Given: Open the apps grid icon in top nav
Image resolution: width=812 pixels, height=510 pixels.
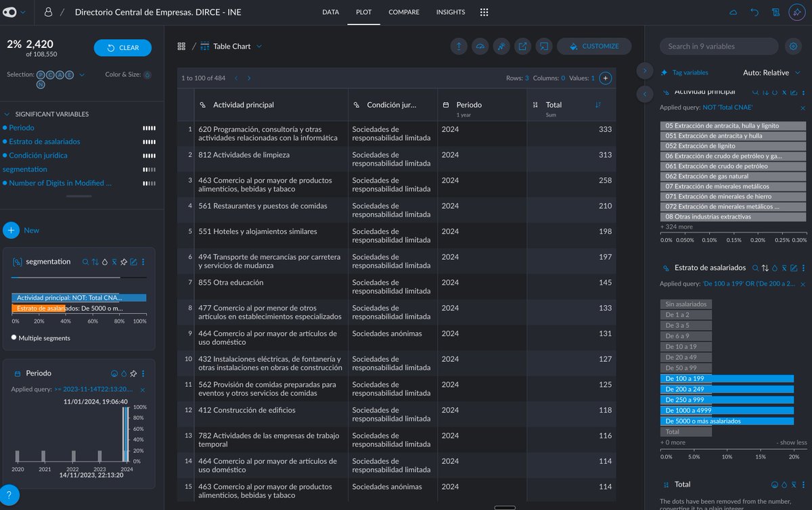Looking at the screenshot, I should 484,12.
